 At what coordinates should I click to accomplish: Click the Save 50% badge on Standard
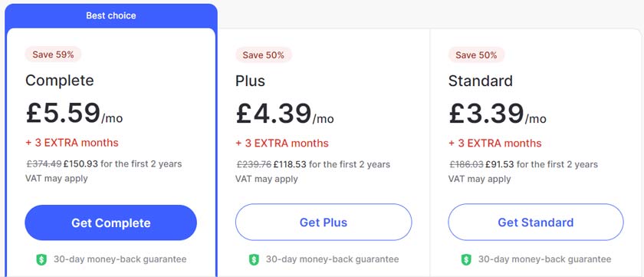point(476,55)
